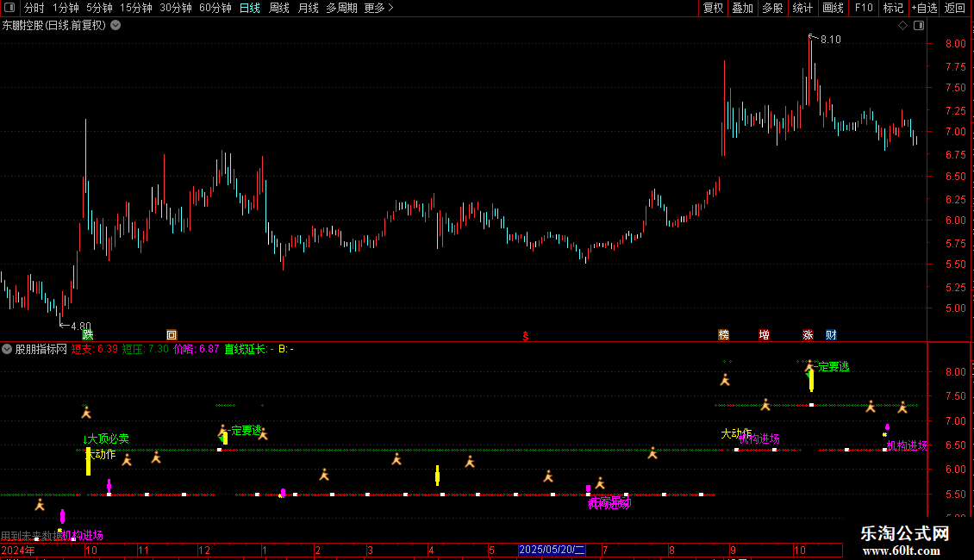Viewport: 974px width, 560px height.
Task: Click the 榜 ranking event marker
Action: [x=724, y=334]
